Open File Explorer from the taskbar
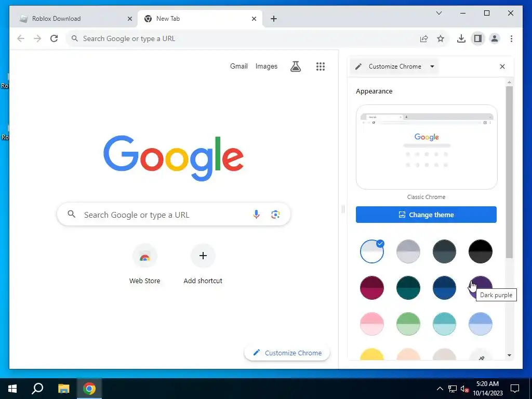Viewport: 532px width, 399px height. coord(63,389)
